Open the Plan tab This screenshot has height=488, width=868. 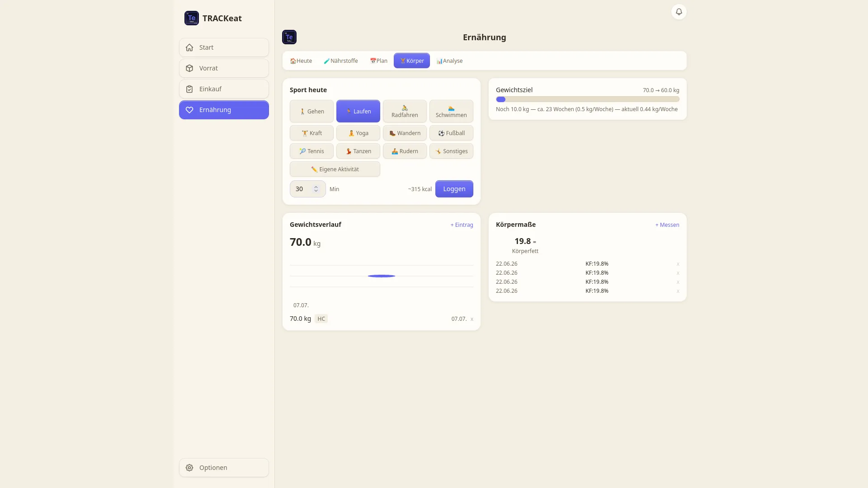(379, 61)
